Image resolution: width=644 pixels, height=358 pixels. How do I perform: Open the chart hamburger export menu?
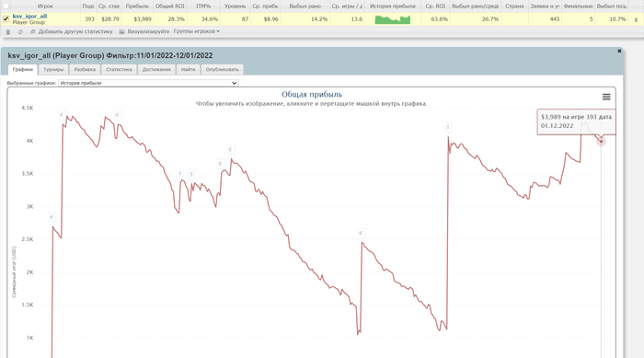point(606,97)
